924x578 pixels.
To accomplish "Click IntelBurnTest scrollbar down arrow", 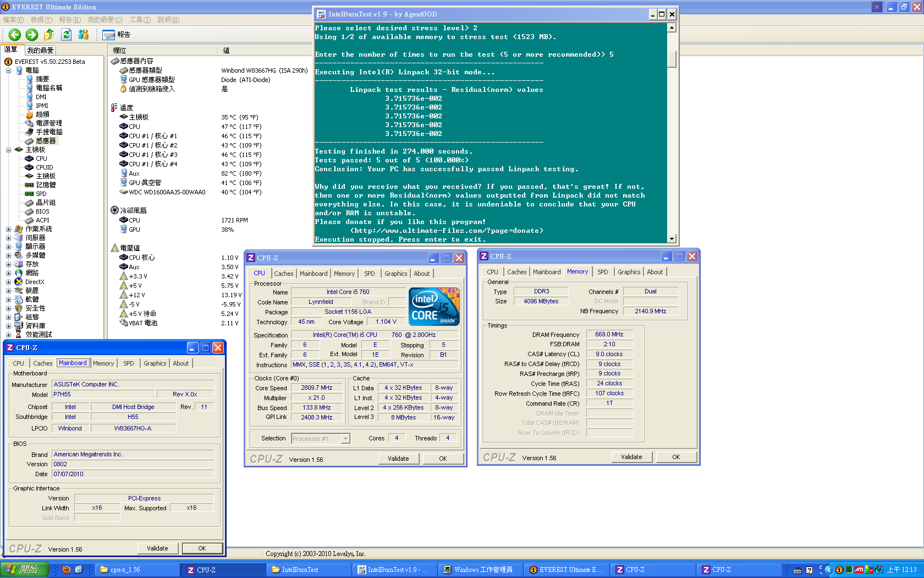I will (x=672, y=239).
